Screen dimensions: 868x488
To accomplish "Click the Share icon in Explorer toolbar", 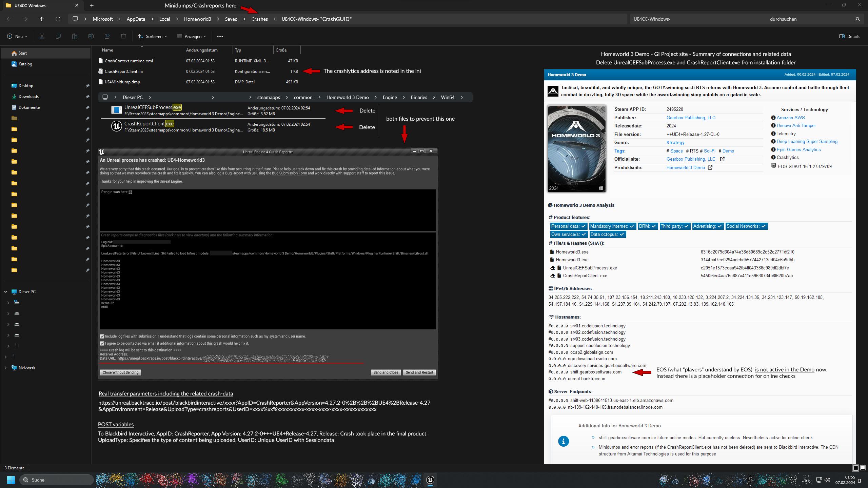I will [107, 36].
